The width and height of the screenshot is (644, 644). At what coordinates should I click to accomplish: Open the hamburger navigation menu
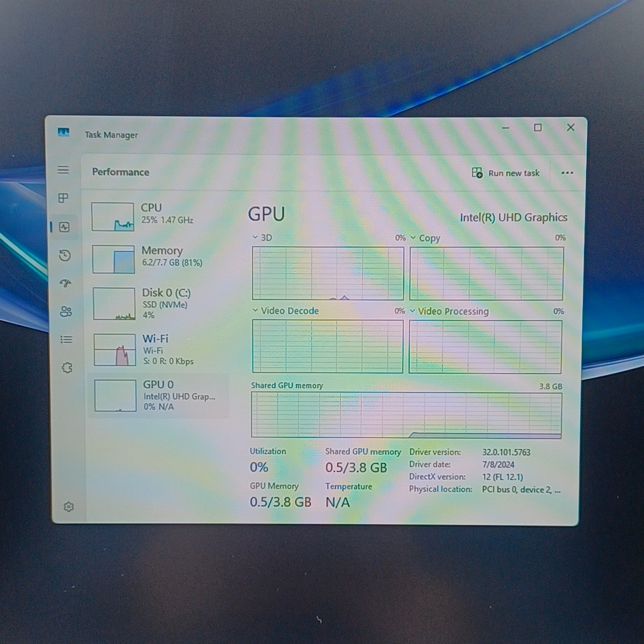63,170
